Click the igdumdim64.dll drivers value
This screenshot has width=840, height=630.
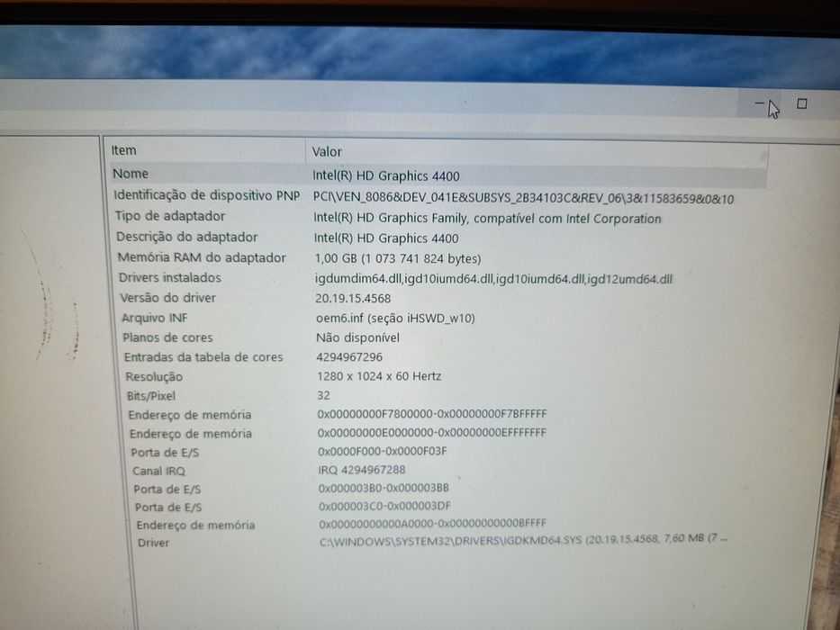(493, 279)
